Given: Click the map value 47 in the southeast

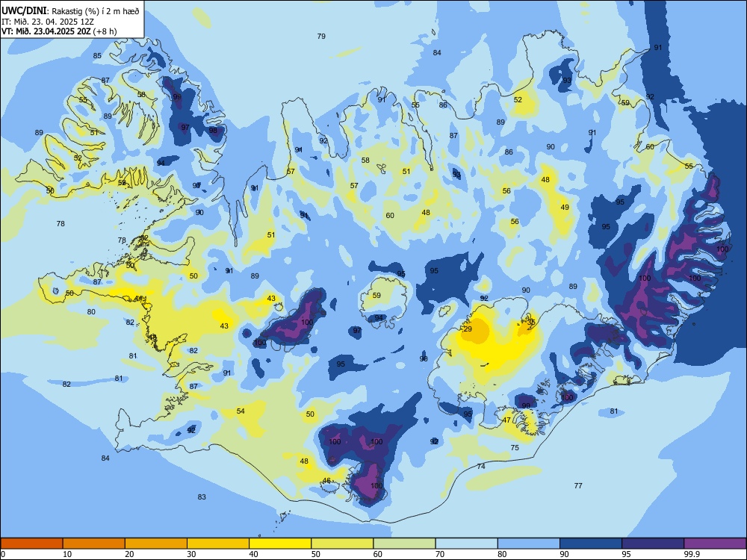Looking at the screenshot, I should pos(506,420).
